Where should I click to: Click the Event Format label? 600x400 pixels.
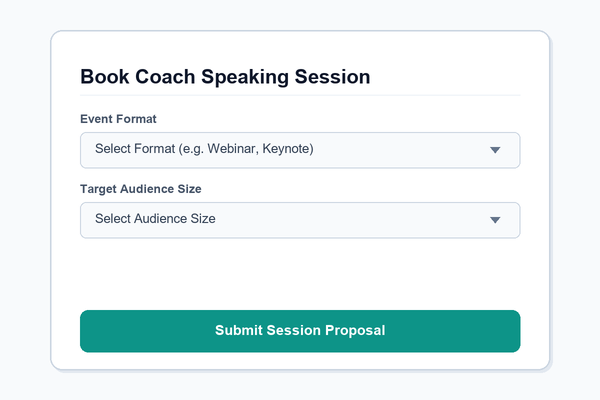click(x=118, y=119)
